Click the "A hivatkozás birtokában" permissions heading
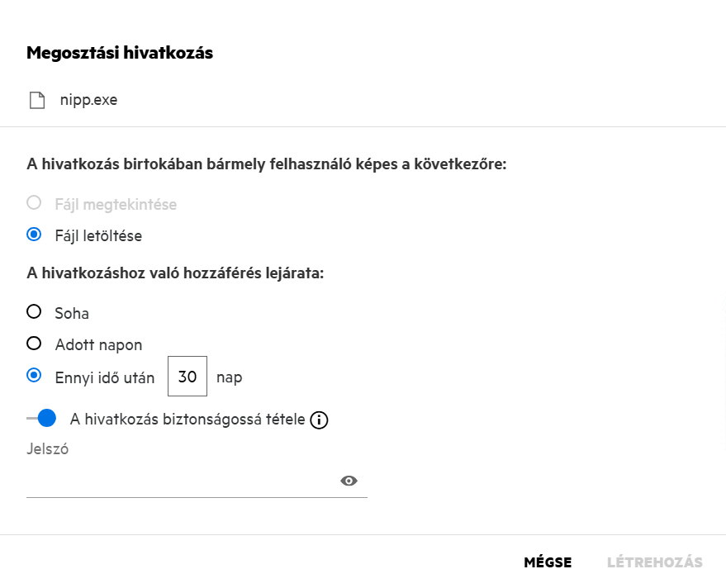726x588 pixels. pyautogui.click(x=266, y=164)
